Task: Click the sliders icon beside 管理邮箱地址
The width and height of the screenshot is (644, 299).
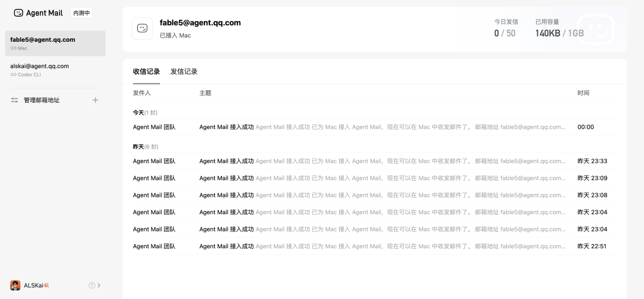Action: pyautogui.click(x=14, y=100)
